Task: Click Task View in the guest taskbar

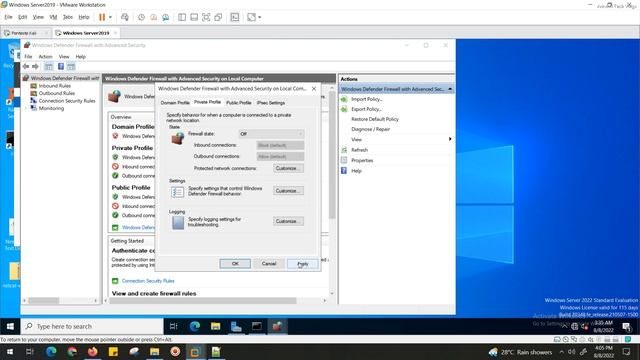Action: [x=173, y=326]
